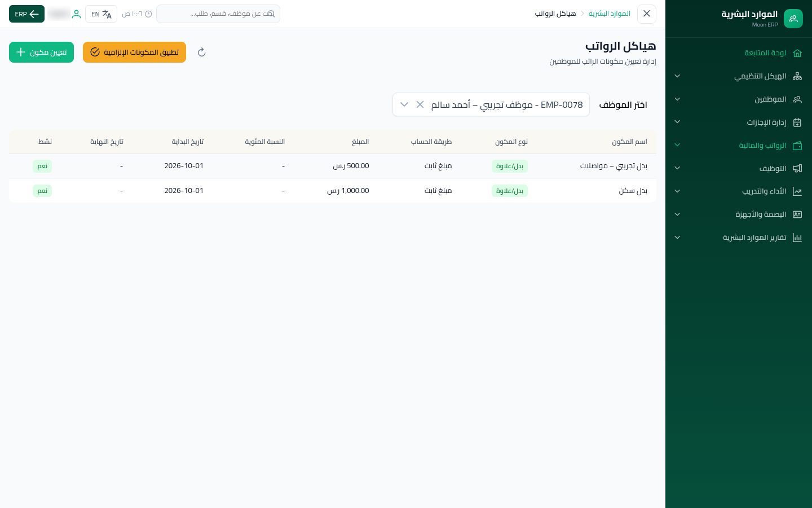Open the employee selector dropdown arrow
Viewport: 812px width, 508px height.
click(404, 104)
